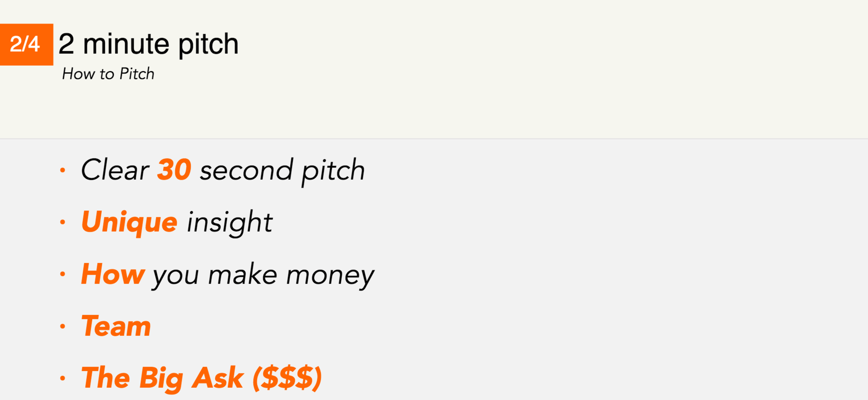This screenshot has width=868, height=400.
Task: Click 'second pitch' text
Action: (x=283, y=171)
